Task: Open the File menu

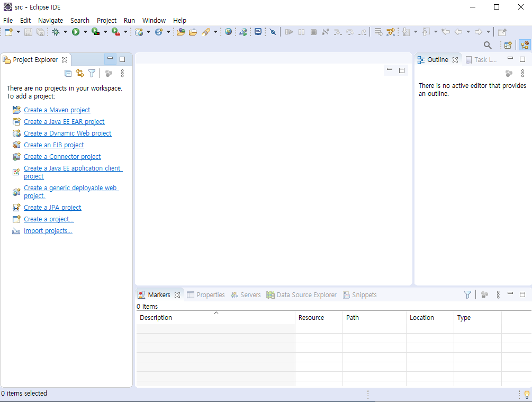Action: click(8, 20)
